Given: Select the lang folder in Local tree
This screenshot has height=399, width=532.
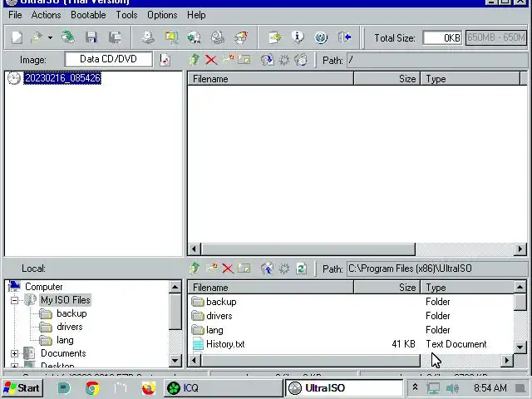Looking at the screenshot, I should click(x=65, y=340).
